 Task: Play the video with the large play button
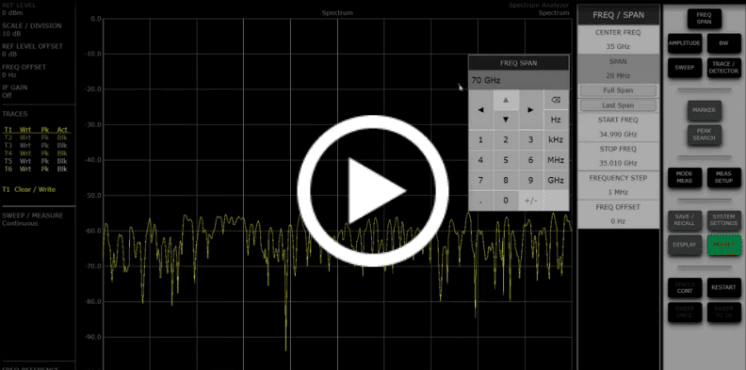point(373,190)
